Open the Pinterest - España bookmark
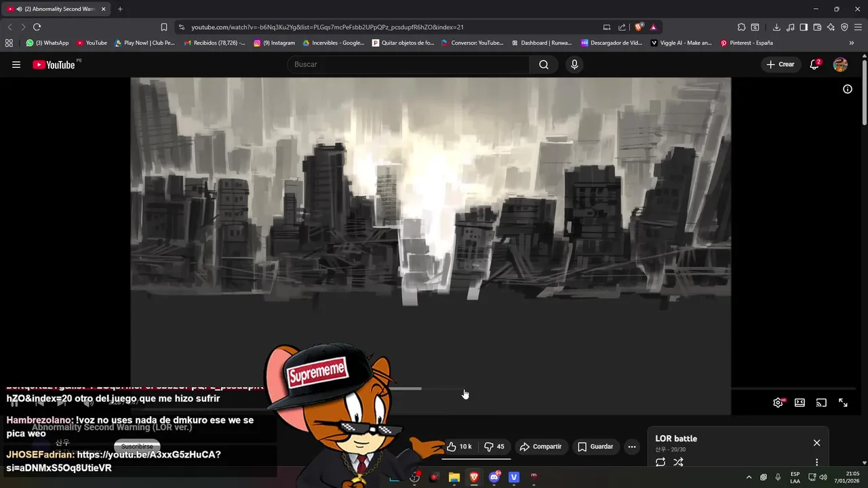Image resolution: width=868 pixels, height=488 pixels. click(x=747, y=43)
